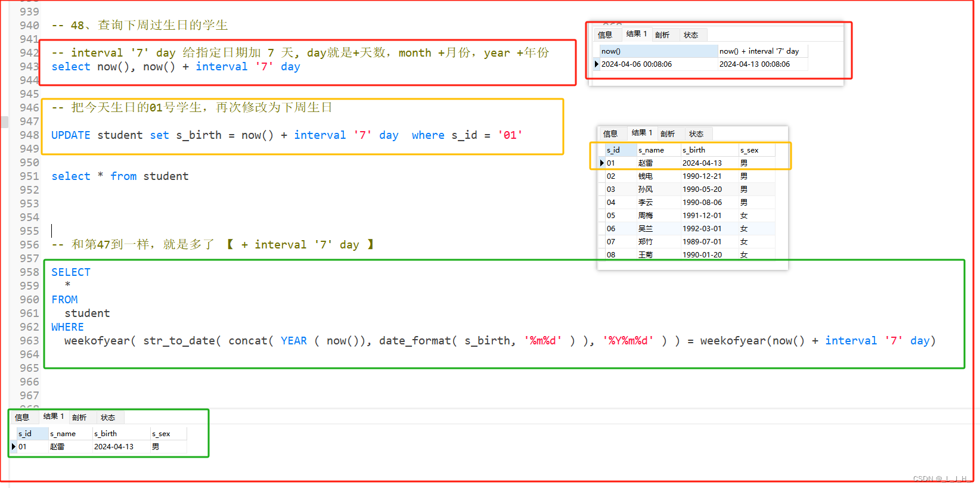Open 状态 tab in the bottom result panel
The image size is (980, 488).
point(108,417)
